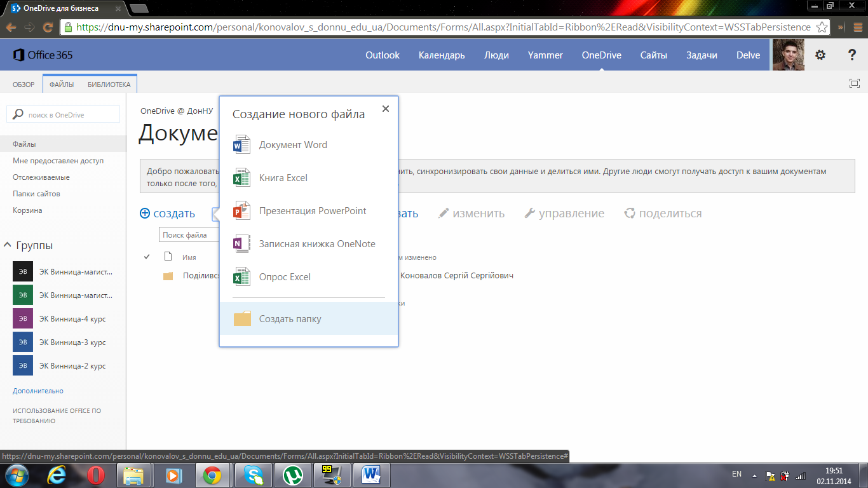Click Опрос Excel option
The height and width of the screenshot is (488, 868).
point(309,276)
